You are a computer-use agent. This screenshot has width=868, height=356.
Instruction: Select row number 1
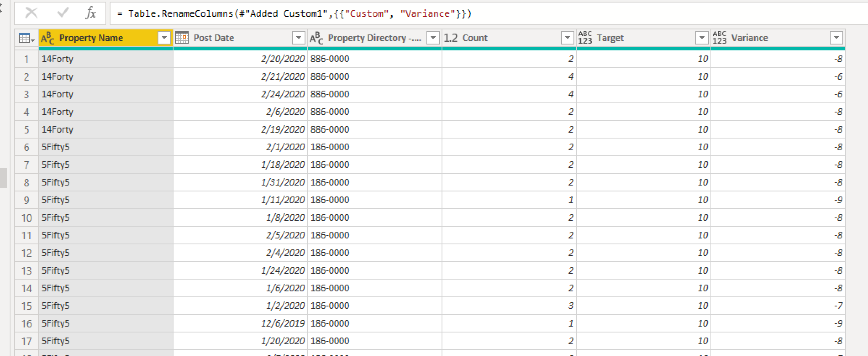(26, 59)
